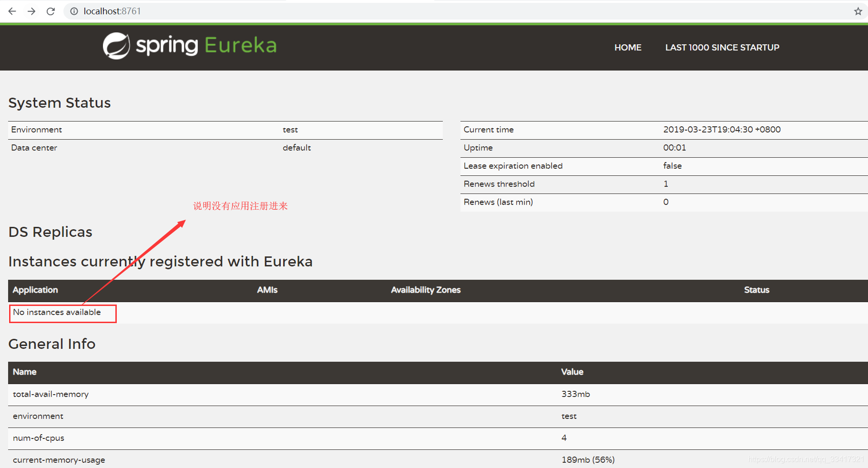View the site info icon beside localhost
Viewport: 868px width, 468px height.
(74, 11)
